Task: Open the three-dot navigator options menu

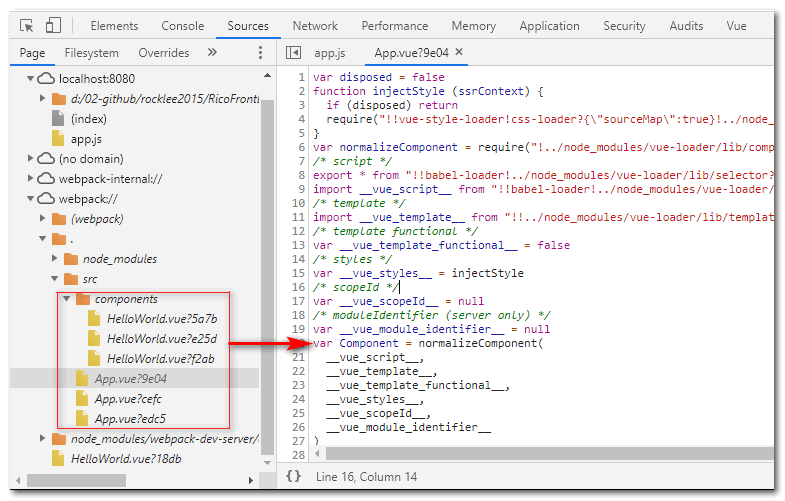Action: coord(260,53)
